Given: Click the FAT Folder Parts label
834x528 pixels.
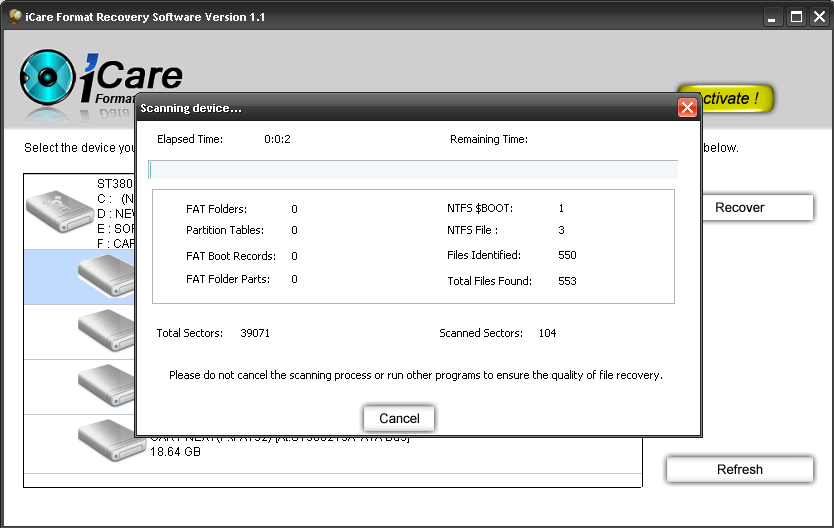Looking at the screenshot, I should (x=228, y=279).
